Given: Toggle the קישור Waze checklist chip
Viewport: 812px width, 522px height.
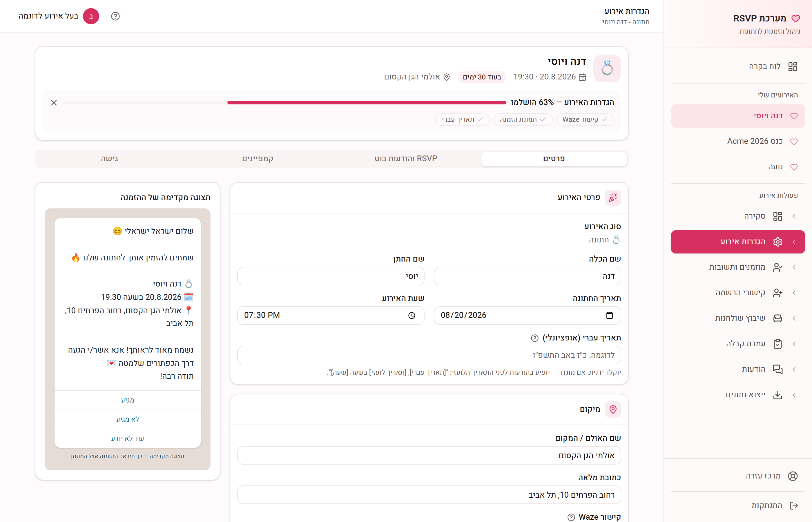Looking at the screenshot, I should [585, 120].
